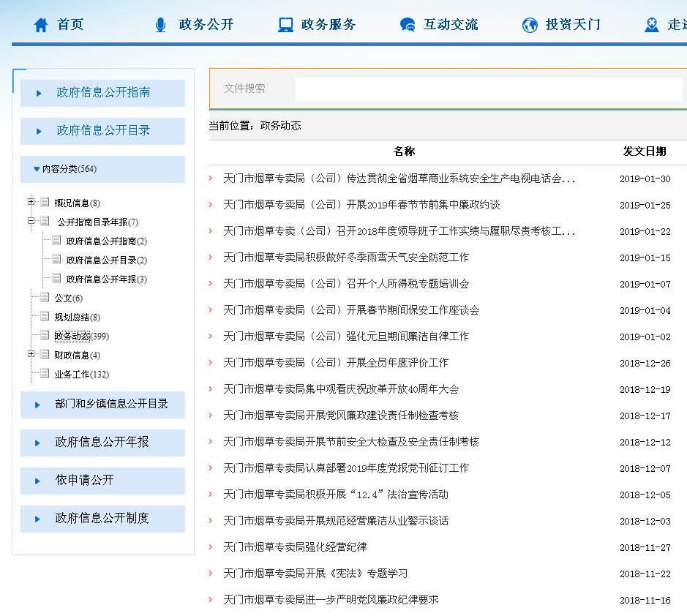Image resolution: width=687 pixels, height=616 pixels.
Task: Click the 文件搜索 search input field
Action: pos(487,89)
